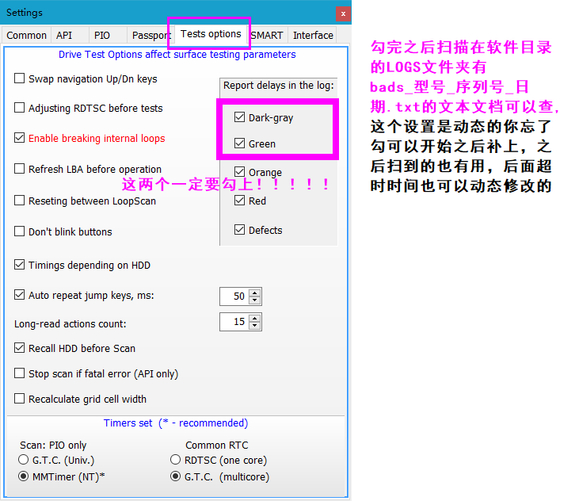This screenshot has height=501, width=579.
Task: Toggle the Green delay report checkbox
Action: point(239,143)
